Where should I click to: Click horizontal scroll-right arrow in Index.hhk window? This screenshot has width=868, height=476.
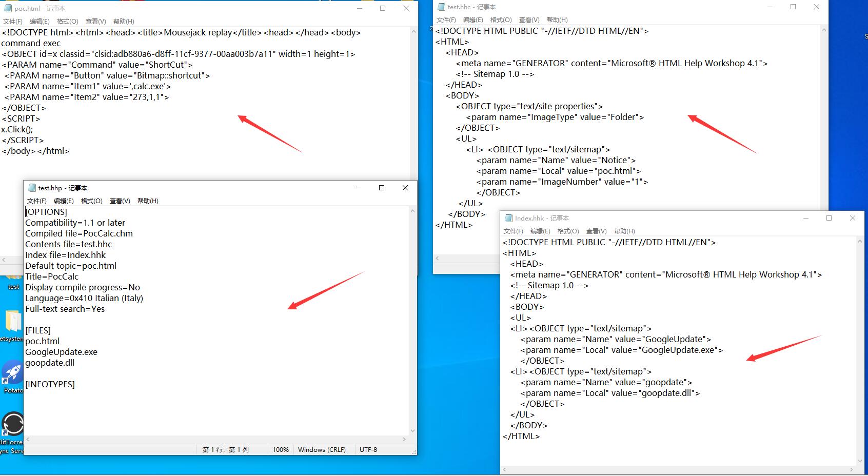pos(852,469)
